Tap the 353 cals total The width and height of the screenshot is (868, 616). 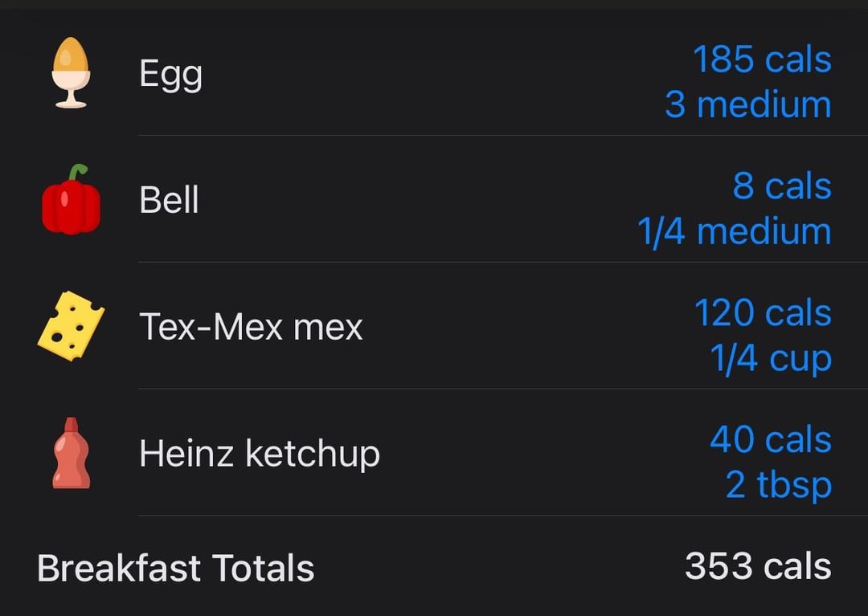pyautogui.click(x=758, y=566)
